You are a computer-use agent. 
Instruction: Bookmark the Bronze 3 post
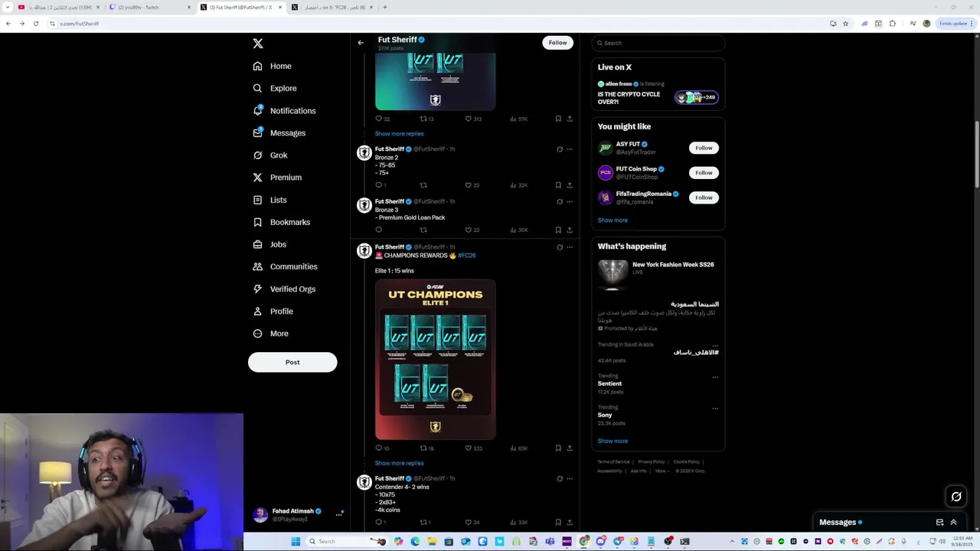[x=558, y=230]
